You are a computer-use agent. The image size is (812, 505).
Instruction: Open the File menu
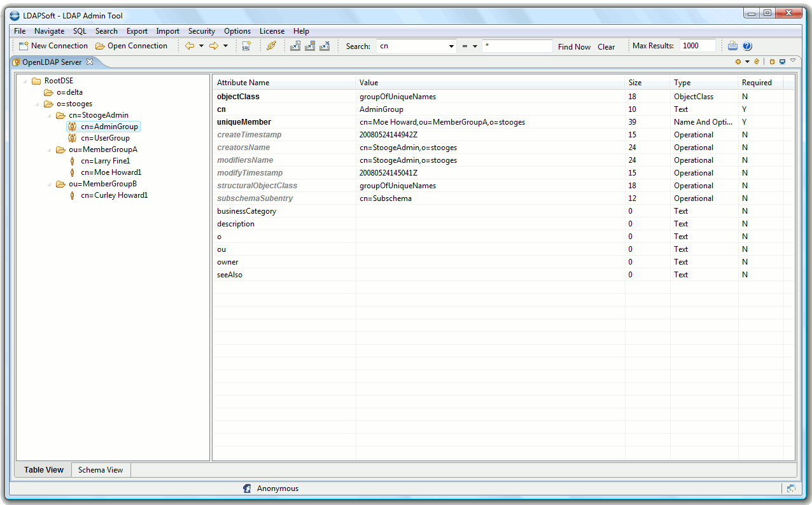(x=20, y=31)
